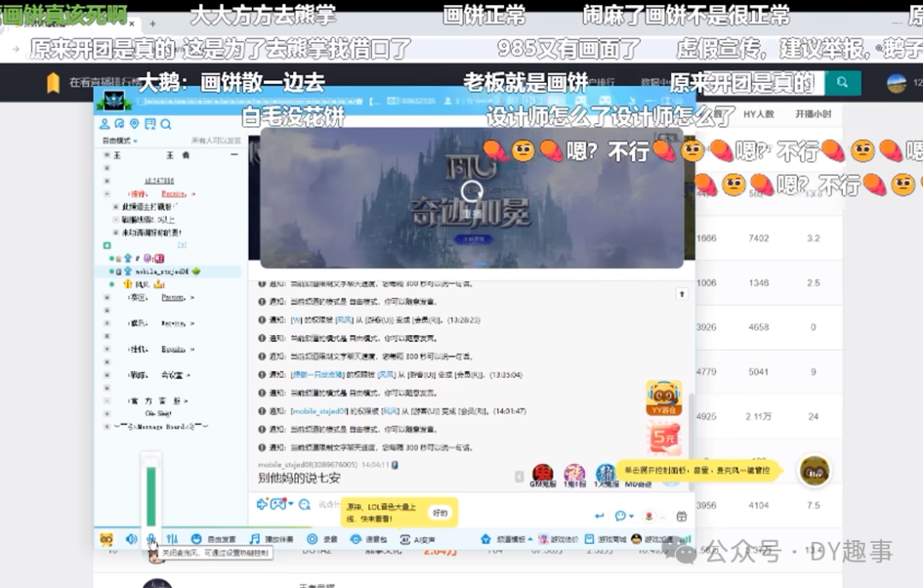Click the mobile_stxjed0f link in the chat notice
This screenshot has height=588, width=923.
coord(320,411)
